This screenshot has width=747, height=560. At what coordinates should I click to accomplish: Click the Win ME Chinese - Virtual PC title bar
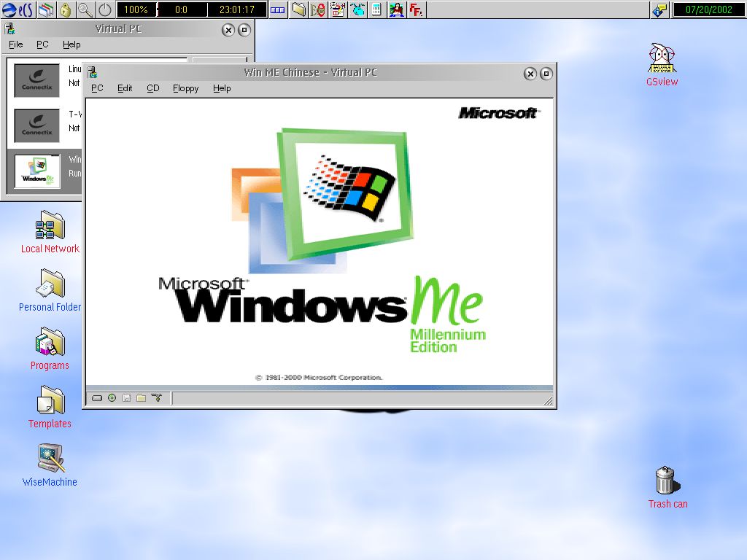310,72
